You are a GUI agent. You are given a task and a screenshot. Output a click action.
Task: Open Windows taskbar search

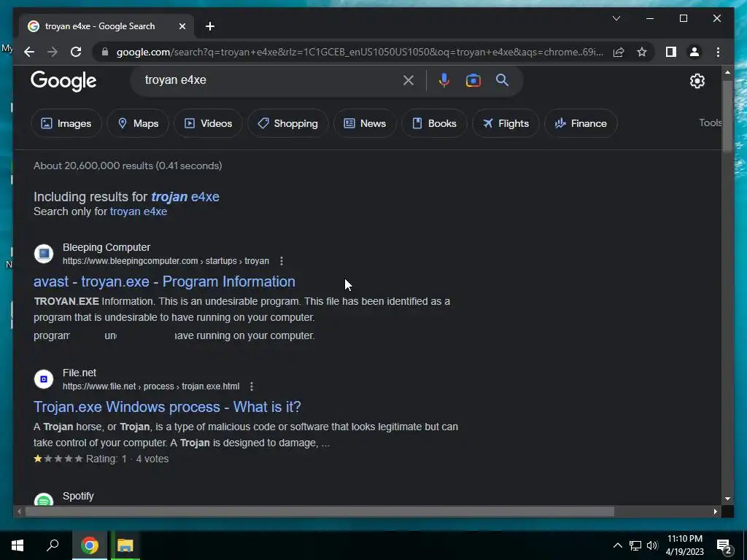tap(53, 545)
